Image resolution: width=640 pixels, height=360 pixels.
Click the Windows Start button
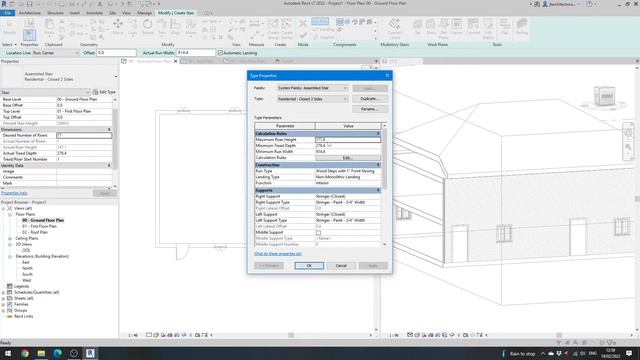[8, 353]
